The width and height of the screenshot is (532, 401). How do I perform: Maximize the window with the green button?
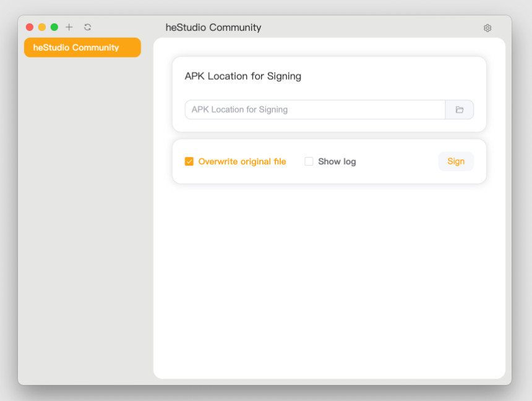[x=54, y=27]
